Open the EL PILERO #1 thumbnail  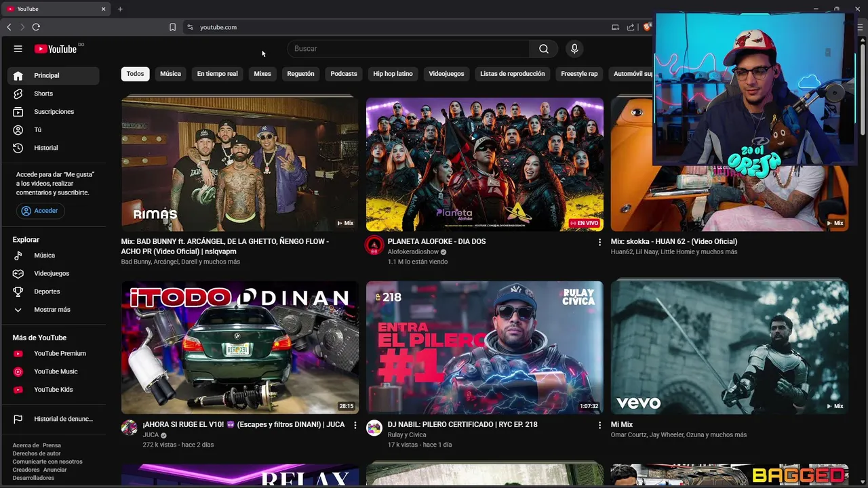click(x=485, y=348)
